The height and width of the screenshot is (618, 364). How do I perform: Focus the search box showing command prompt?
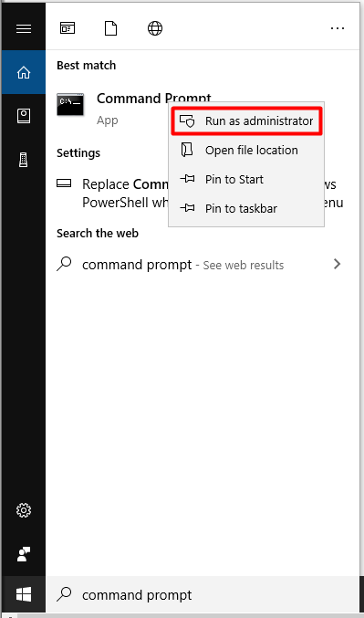pyautogui.click(x=205, y=594)
